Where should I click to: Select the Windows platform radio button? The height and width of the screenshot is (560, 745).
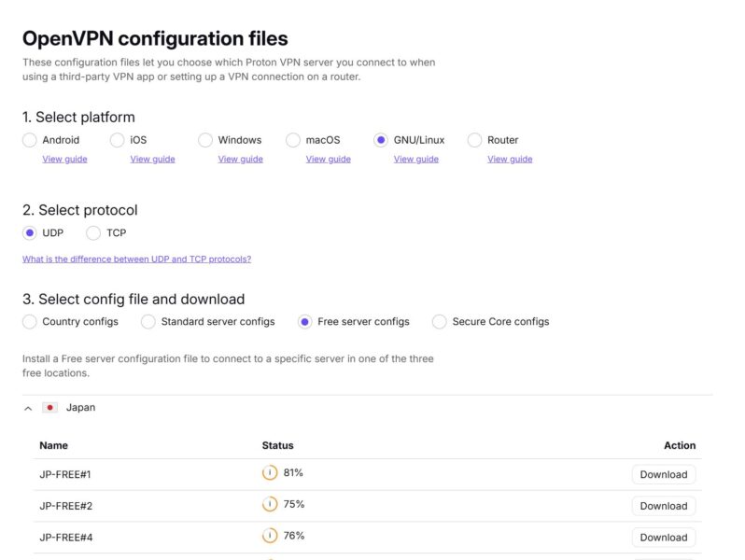pyautogui.click(x=205, y=140)
